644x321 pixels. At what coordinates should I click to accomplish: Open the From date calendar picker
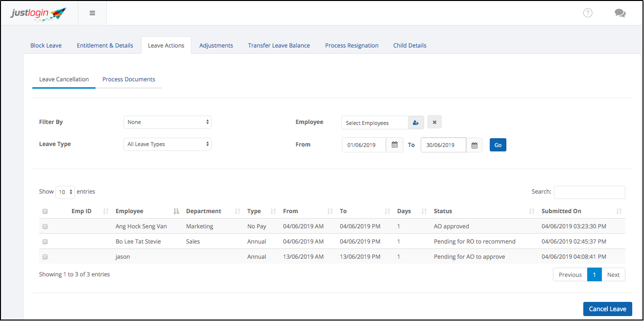(395, 145)
